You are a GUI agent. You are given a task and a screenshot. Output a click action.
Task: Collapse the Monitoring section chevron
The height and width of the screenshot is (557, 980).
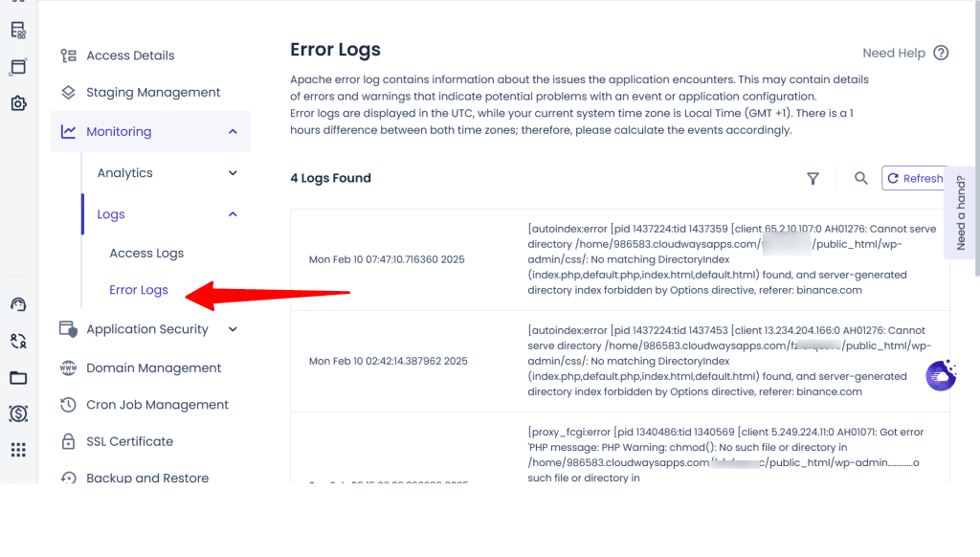233,132
